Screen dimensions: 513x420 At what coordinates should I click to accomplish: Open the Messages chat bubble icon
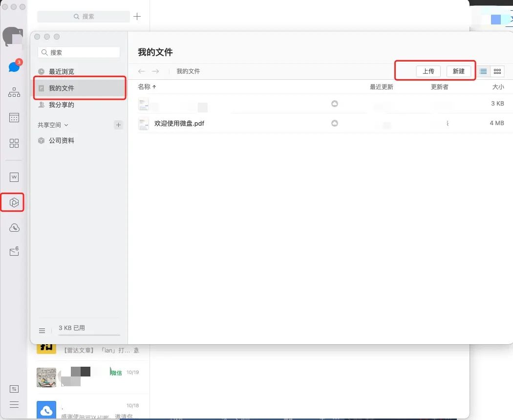tap(13, 66)
